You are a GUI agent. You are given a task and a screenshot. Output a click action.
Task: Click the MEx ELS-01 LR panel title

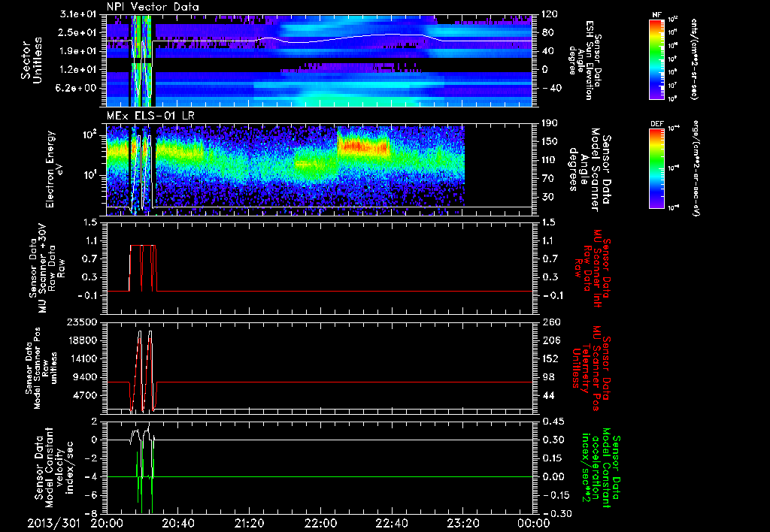tap(150, 116)
